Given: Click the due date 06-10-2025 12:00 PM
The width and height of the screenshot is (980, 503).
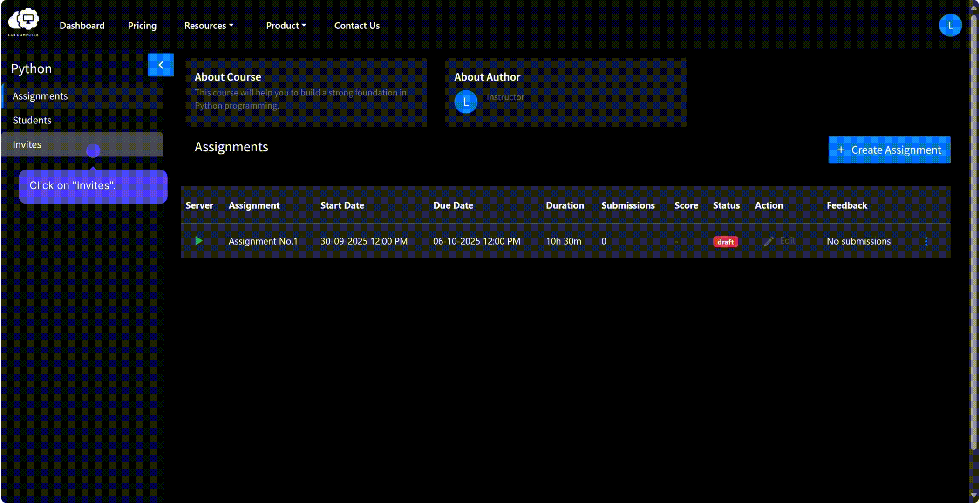Looking at the screenshot, I should [476, 241].
